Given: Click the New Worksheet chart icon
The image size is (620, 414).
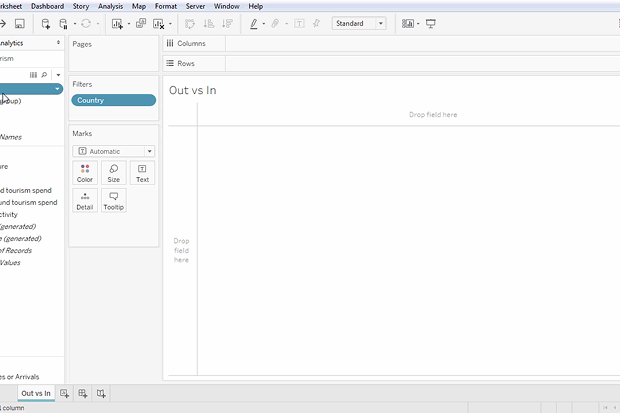Looking at the screenshot, I should point(117,23).
